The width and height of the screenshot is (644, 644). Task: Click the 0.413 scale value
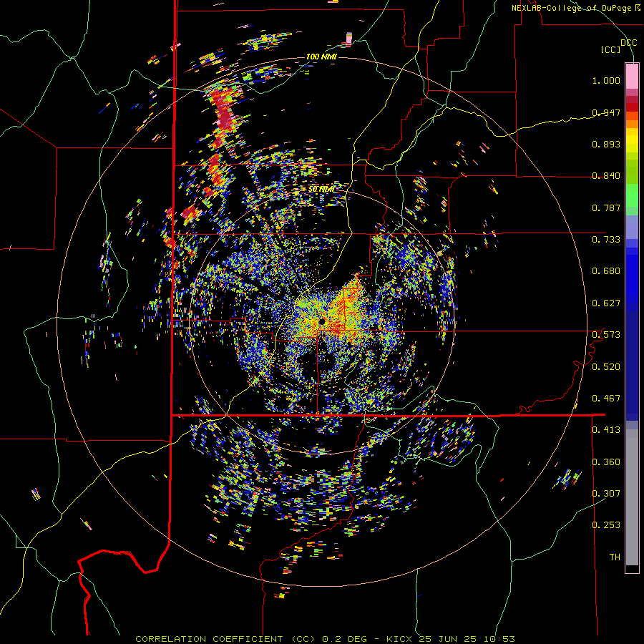coord(606,430)
